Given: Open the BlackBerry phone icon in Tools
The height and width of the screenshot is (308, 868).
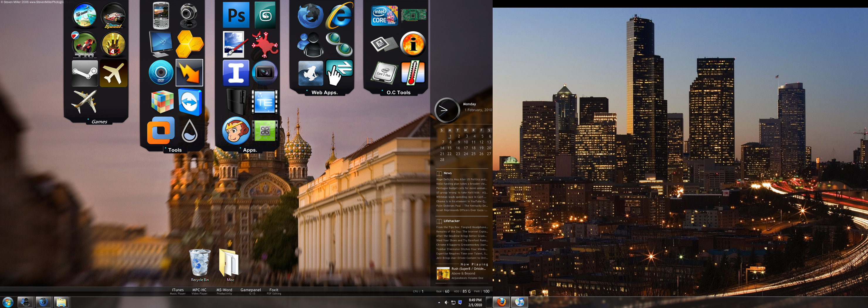Looking at the screenshot, I should pos(161,16).
